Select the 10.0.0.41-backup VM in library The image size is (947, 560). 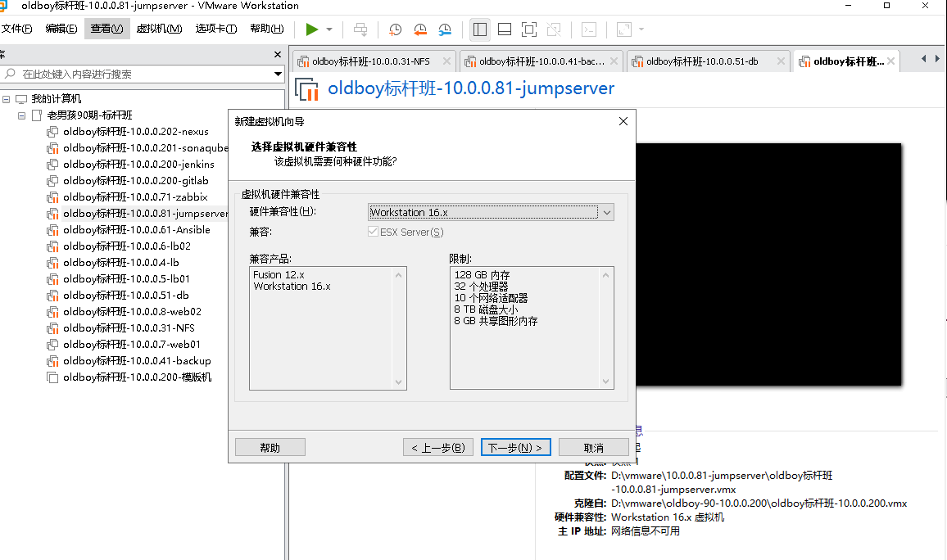point(137,360)
